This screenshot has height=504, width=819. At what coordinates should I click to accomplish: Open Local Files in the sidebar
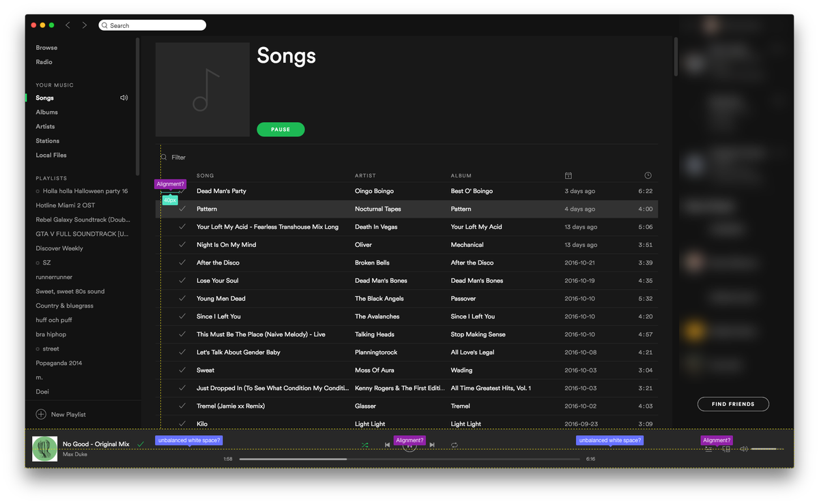[51, 155]
